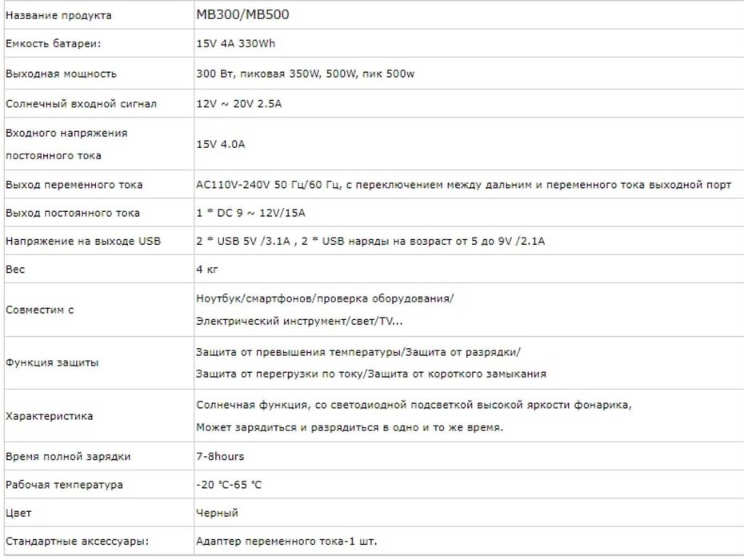This screenshot has height=560, width=744.
Task: Select DC output value '1 * DC 9 ~ 12V/15A'
Action: click(x=250, y=213)
